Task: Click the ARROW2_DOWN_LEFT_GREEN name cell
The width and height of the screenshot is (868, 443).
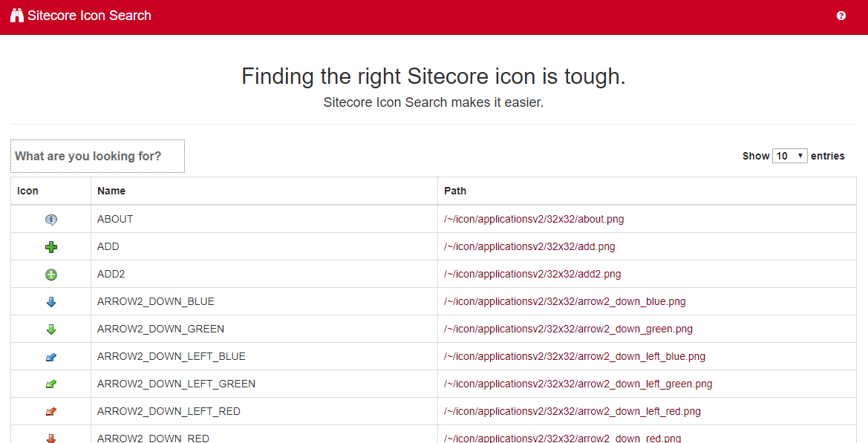Action: [x=176, y=384]
